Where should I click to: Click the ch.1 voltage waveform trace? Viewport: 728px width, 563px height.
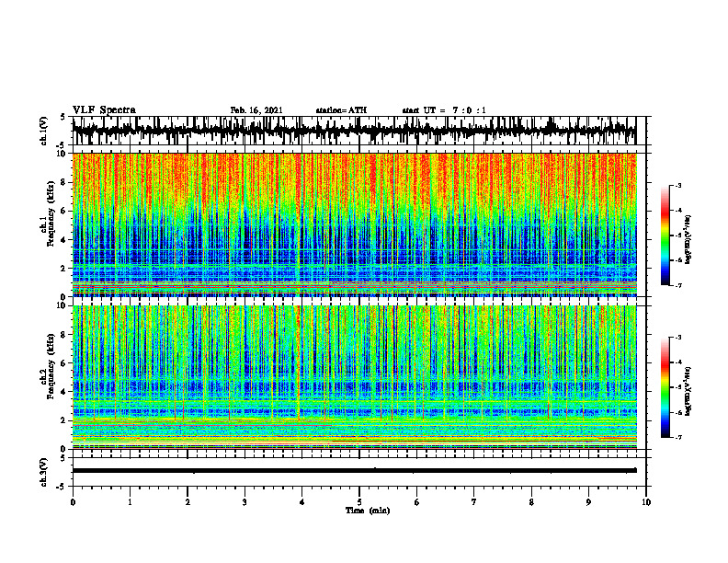pyautogui.click(x=355, y=131)
